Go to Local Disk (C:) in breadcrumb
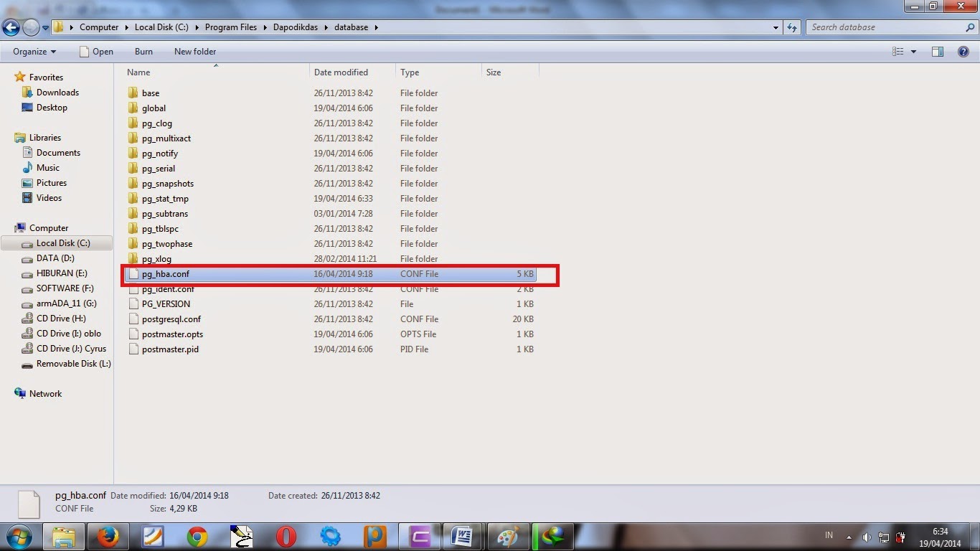 pyautogui.click(x=161, y=27)
